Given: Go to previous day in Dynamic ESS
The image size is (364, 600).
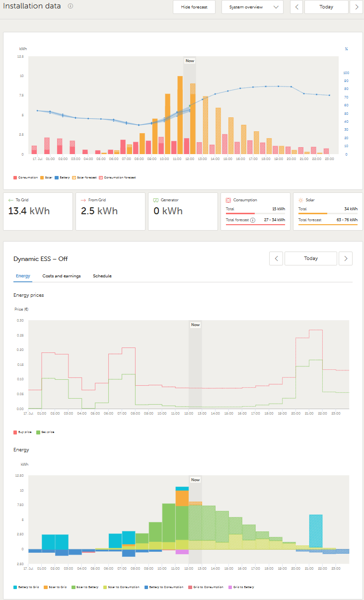Looking at the screenshot, I should click(x=276, y=258).
